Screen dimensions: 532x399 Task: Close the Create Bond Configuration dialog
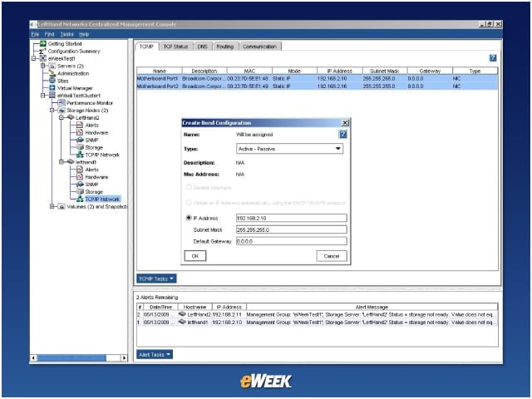[x=345, y=123]
